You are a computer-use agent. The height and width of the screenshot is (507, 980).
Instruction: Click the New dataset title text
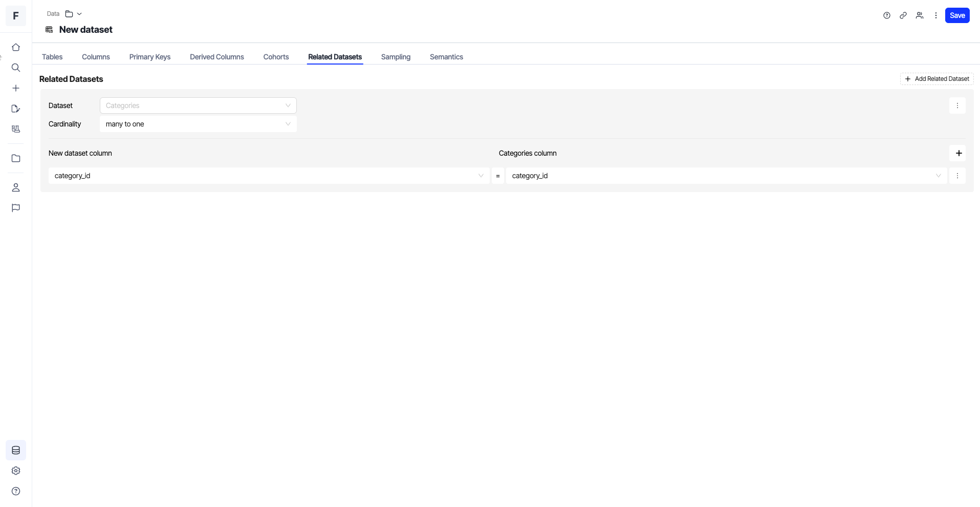click(85, 30)
